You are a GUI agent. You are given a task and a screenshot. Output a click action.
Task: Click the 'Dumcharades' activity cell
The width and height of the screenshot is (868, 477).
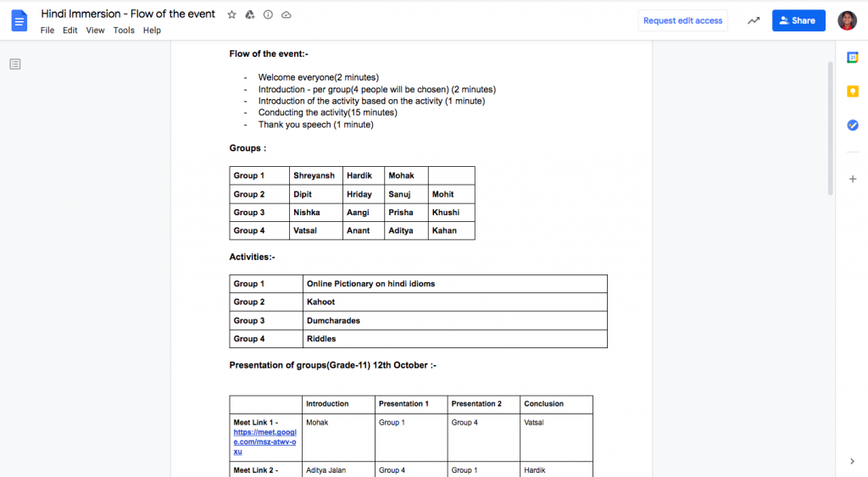(454, 321)
